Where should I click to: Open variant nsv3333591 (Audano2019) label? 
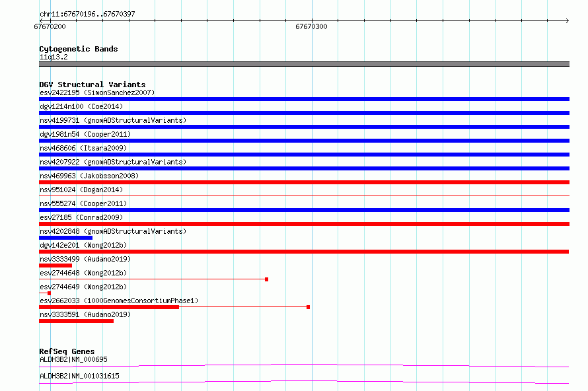[85, 314]
